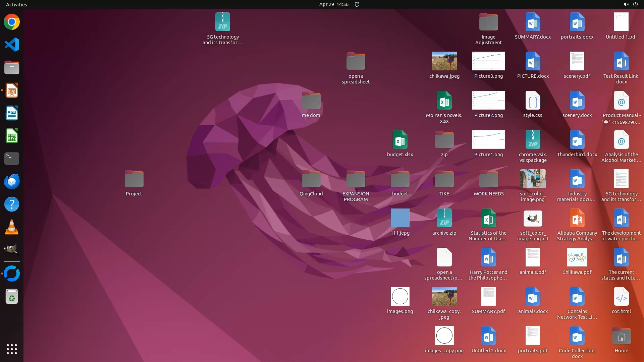
Task: Select the Project folder
Action: point(134,179)
